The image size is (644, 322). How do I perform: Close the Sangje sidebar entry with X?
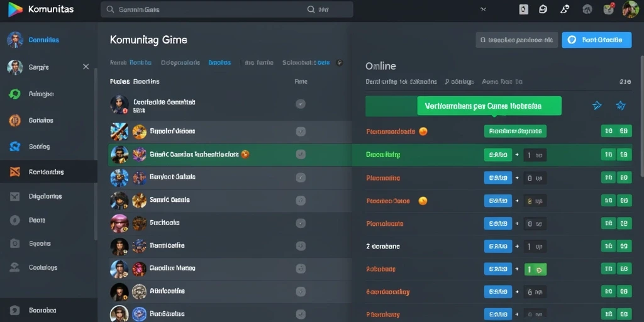pos(86,67)
